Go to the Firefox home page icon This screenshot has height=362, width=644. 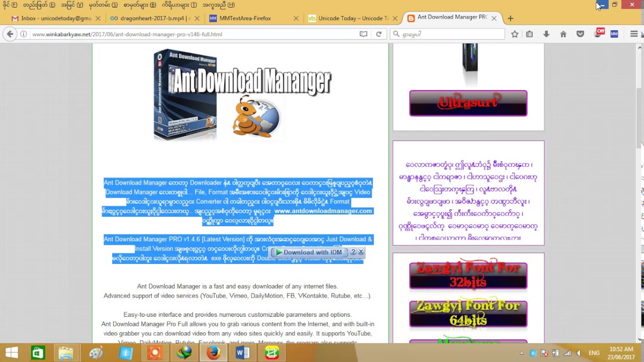pos(563,34)
